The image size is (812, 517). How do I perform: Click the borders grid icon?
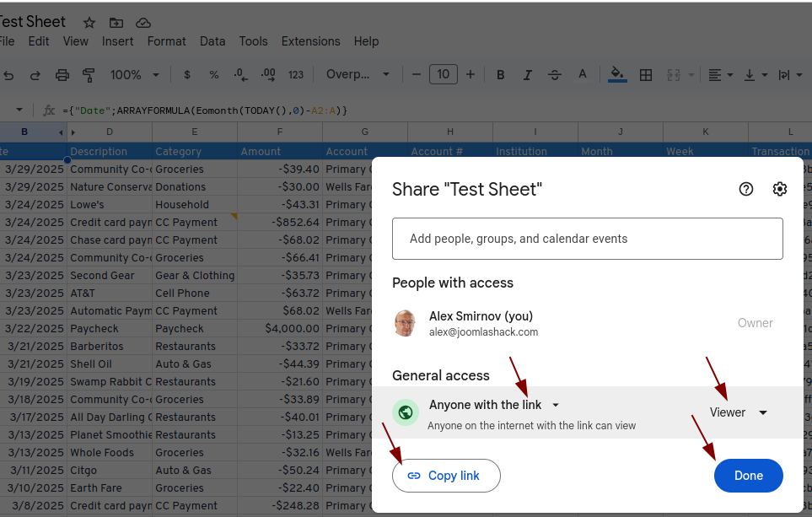pos(646,75)
